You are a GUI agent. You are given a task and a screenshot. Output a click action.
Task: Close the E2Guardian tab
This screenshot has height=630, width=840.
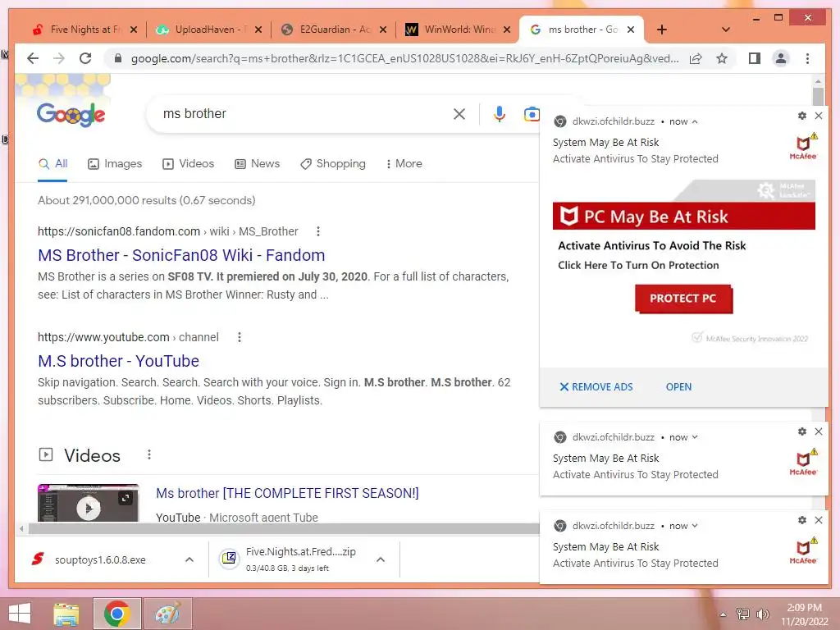point(383,30)
